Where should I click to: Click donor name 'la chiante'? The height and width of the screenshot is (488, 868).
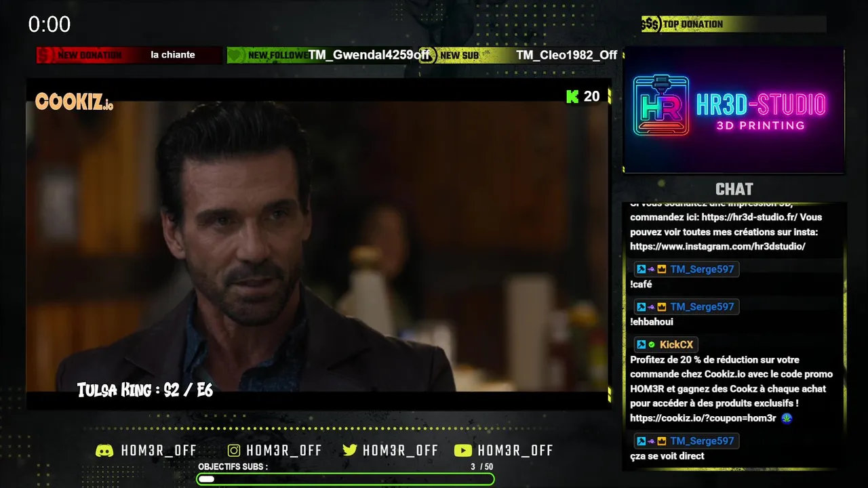click(x=173, y=55)
